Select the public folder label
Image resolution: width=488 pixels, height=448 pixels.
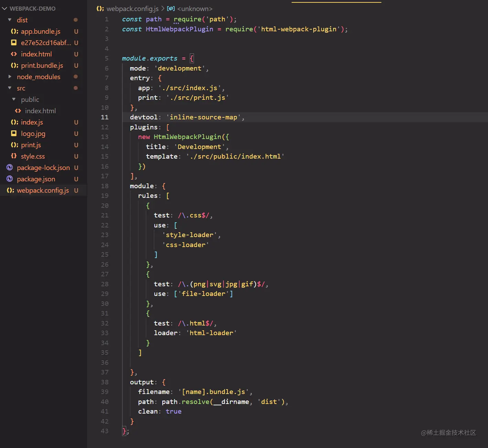click(30, 99)
